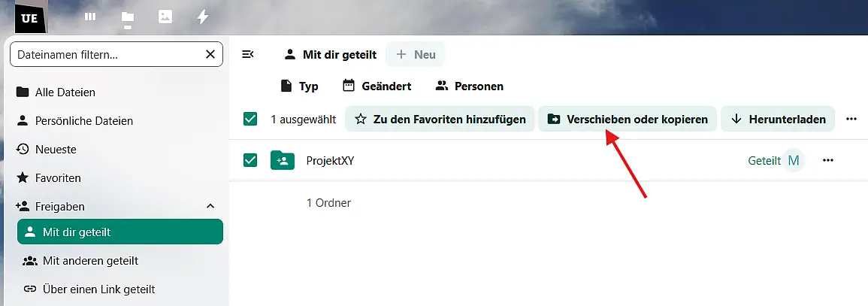Select Mit anderen geteilt in sidebar
Screen dimensions: 868x306
(x=90, y=261)
